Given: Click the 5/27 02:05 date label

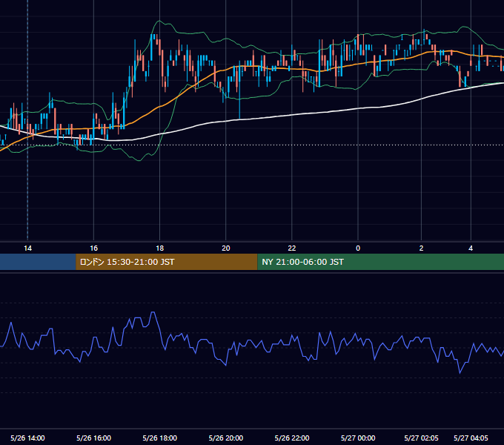Looking at the screenshot, I should point(422,438).
